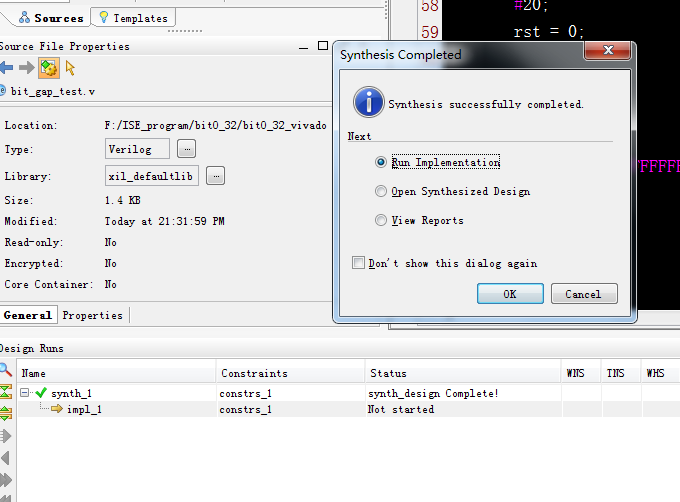
Task: Click the search magnifier in Design Runs
Action: pyautogui.click(x=6, y=370)
